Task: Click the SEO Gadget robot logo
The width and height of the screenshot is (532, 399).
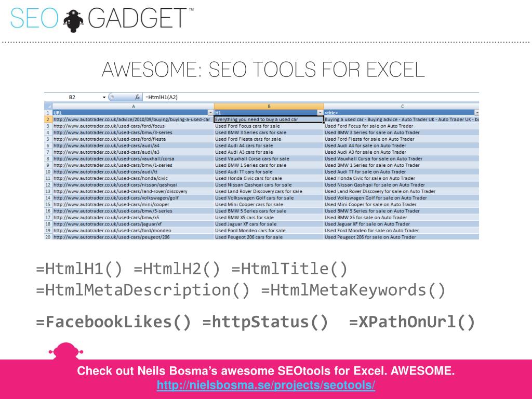Action: (x=74, y=20)
